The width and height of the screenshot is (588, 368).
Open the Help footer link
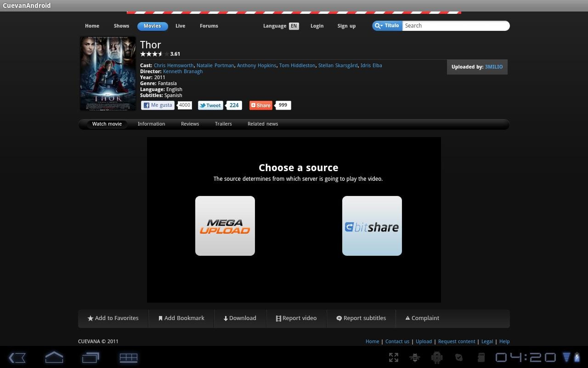[x=504, y=341]
